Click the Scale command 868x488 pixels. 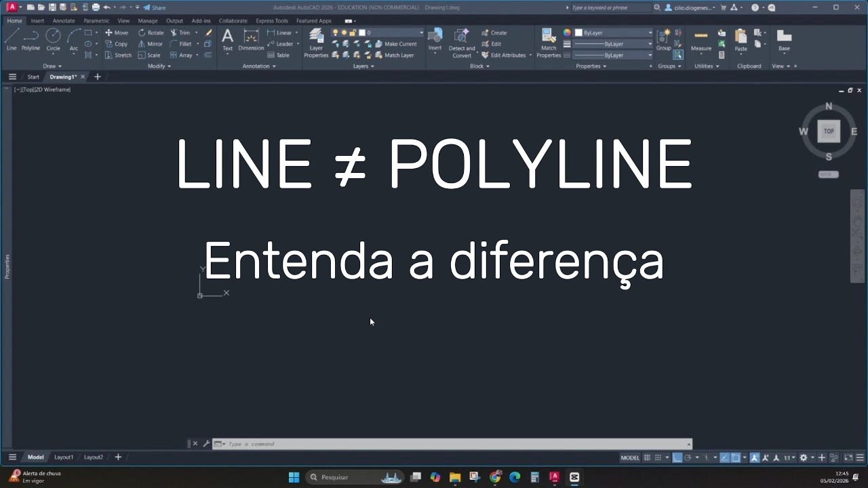[149, 55]
